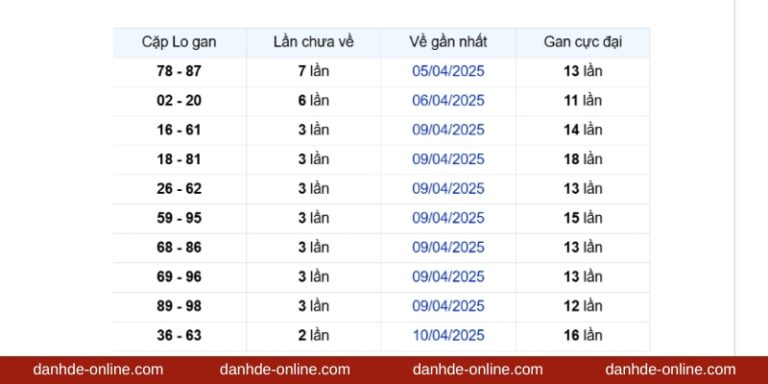
Task: Open the 09/04/2025 link in row 16 - 61
Action: coord(448,130)
